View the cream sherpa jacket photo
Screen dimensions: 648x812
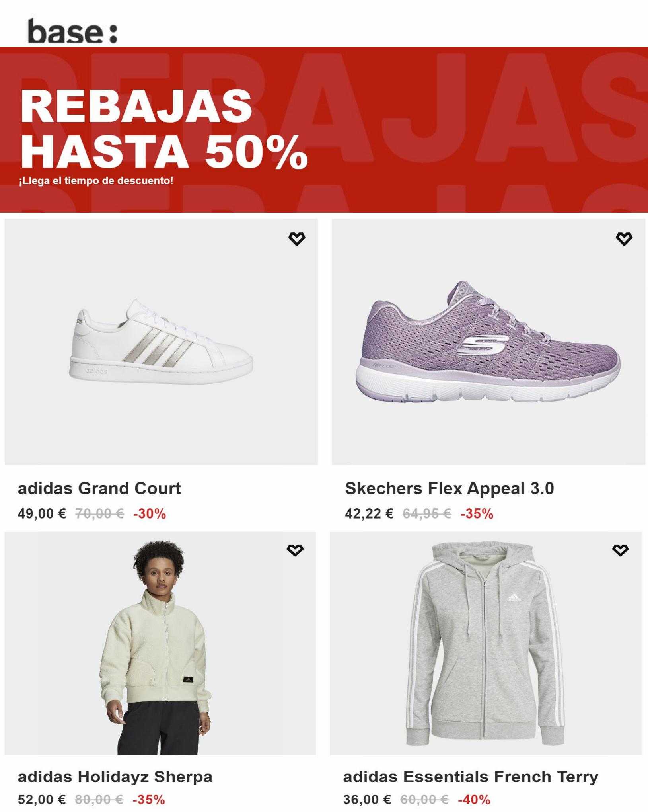click(160, 643)
